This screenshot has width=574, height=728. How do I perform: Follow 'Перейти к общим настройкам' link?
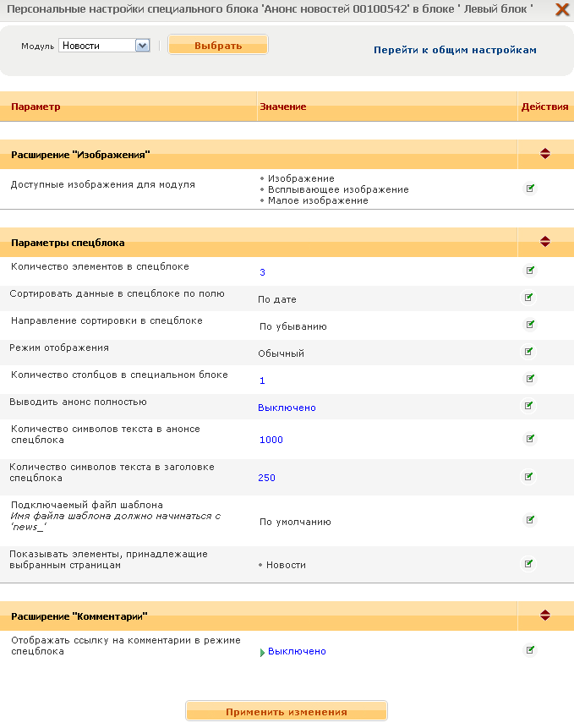(x=455, y=50)
